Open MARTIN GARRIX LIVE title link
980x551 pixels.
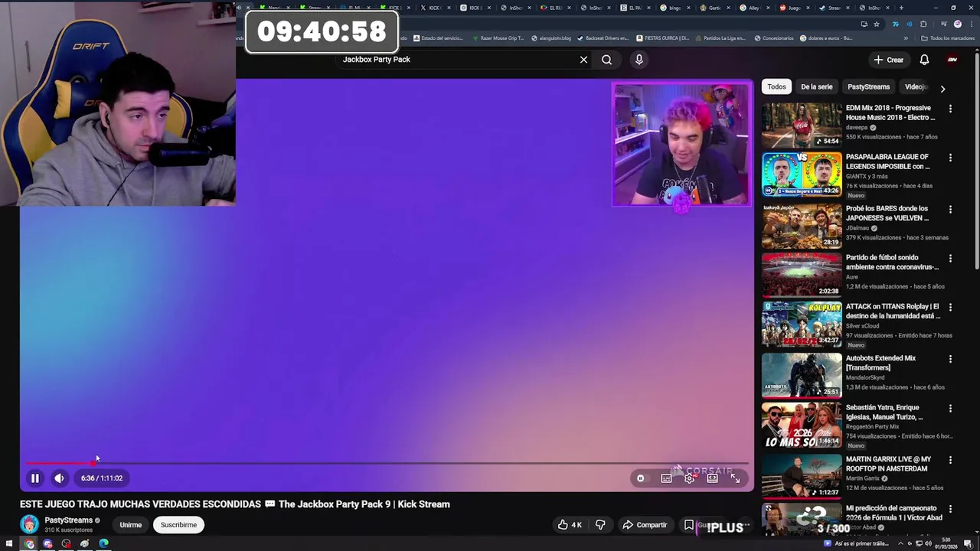point(888,464)
